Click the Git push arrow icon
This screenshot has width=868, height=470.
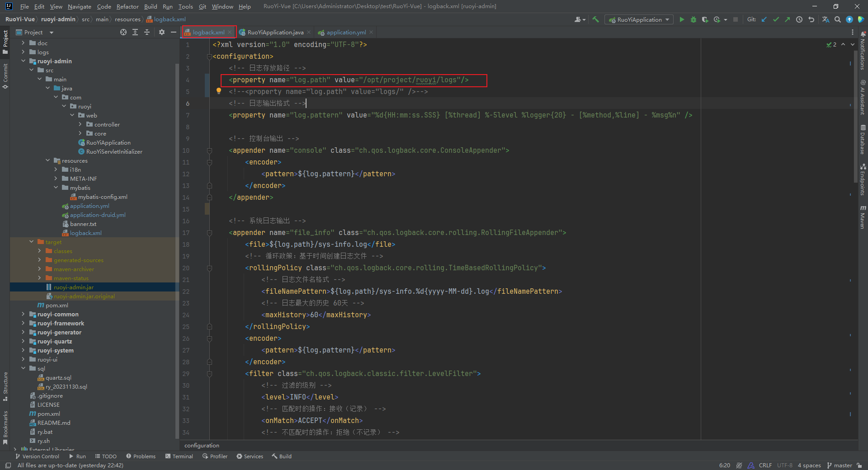point(788,19)
